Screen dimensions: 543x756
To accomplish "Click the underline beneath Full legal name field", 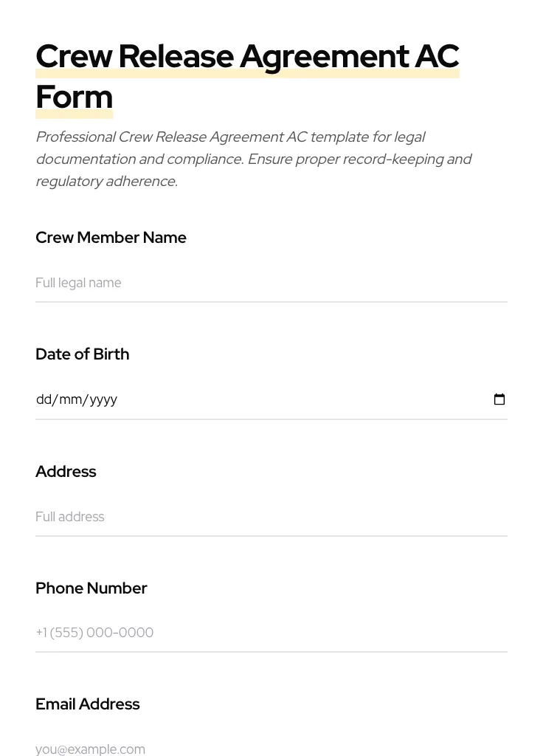I will click(271, 301).
